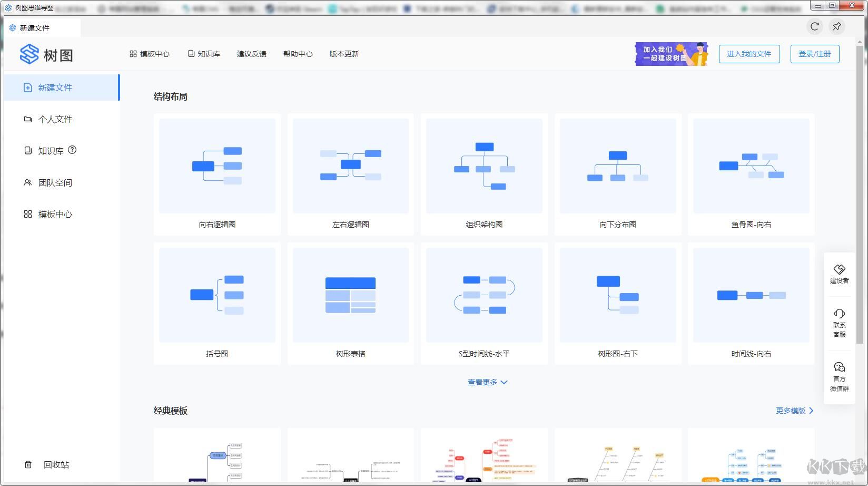The height and width of the screenshot is (486, 868).
Task: Open the 更多模版 link
Action: tap(795, 411)
